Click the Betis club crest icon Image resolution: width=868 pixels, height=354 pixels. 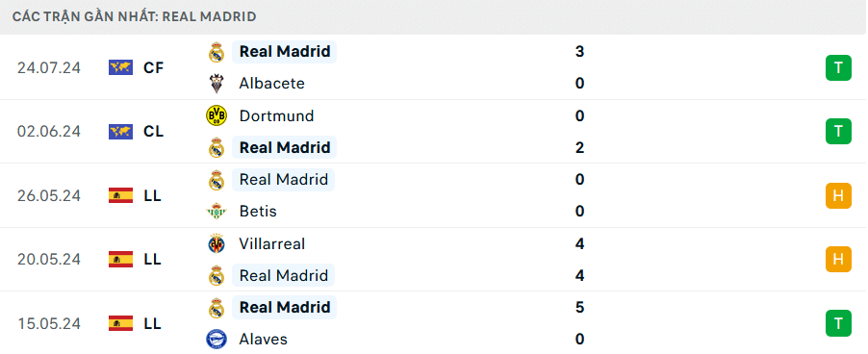coord(216,212)
